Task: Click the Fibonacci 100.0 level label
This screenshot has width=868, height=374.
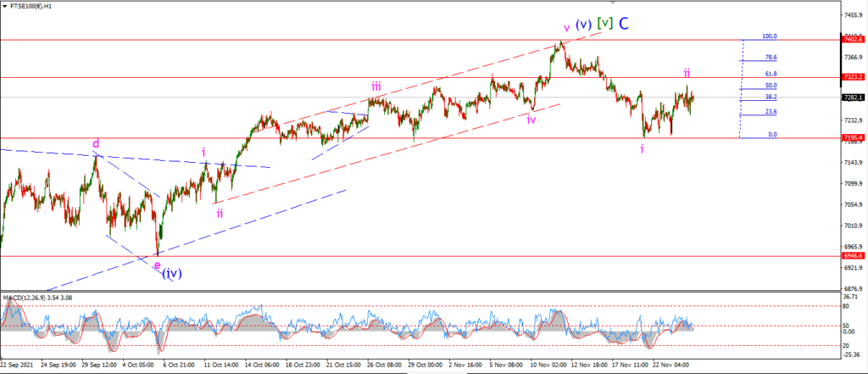Action: click(x=770, y=36)
